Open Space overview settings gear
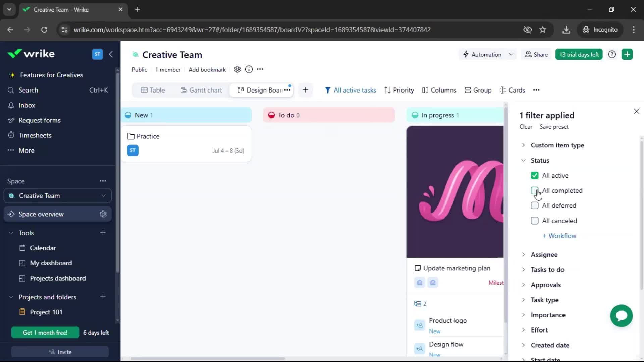Image resolution: width=644 pixels, height=362 pixels. [103, 214]
